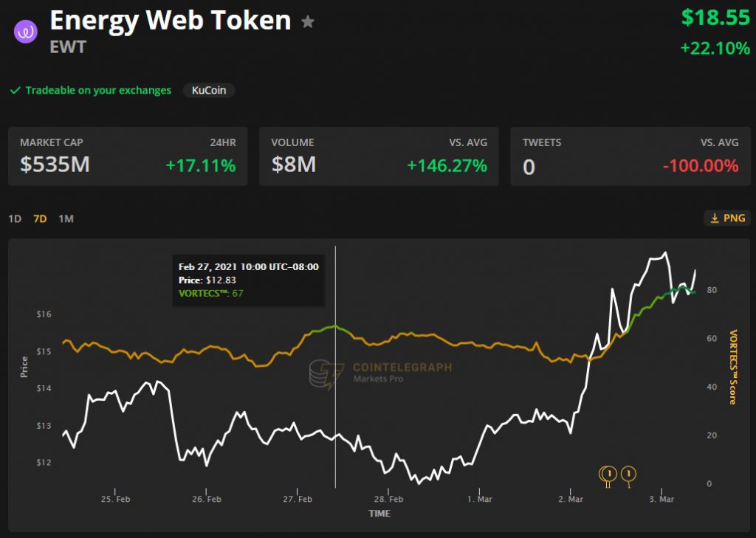Switch chart to 1D timeframe
This screenshot has height=538, width=756.
tap(15, 219)
